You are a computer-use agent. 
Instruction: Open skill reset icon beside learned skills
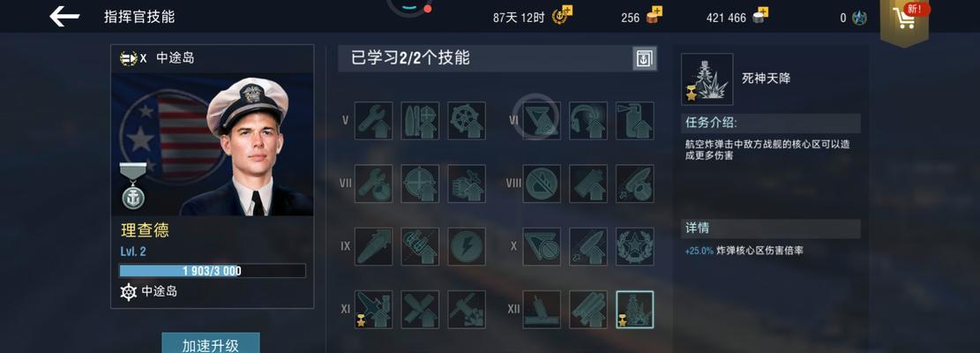[x=645, y=59]
